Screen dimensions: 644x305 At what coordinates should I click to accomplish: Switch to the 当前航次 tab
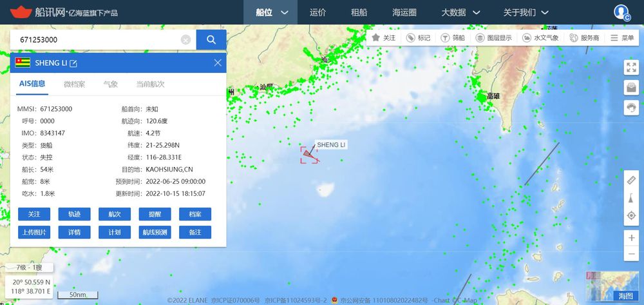coord(150,84)
